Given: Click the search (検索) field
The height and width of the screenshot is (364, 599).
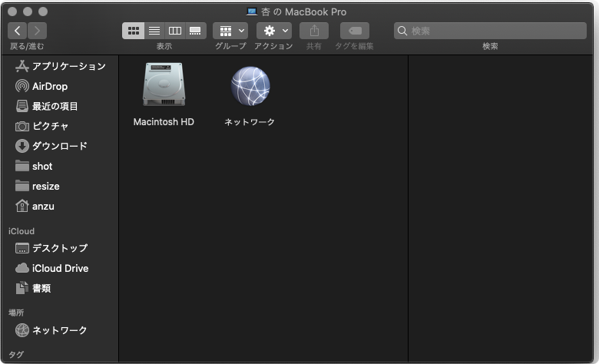Looking at the screenshot, I should [490, 31].
